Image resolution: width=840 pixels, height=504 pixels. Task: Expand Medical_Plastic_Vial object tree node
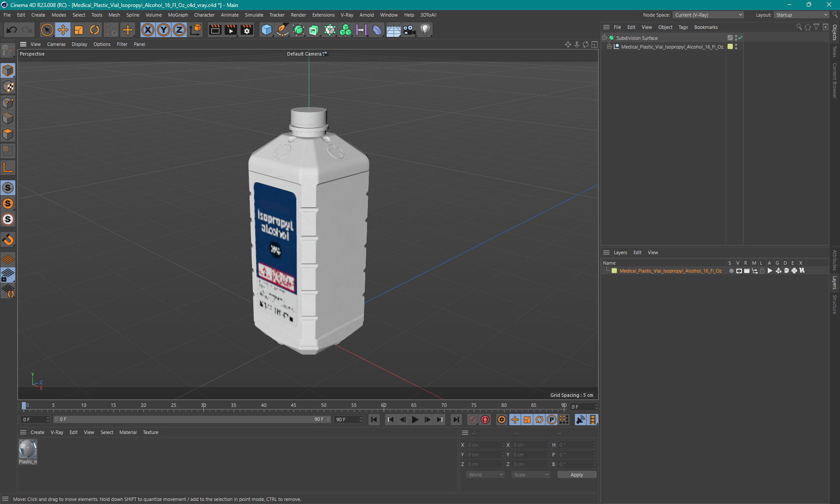(x=609, y=47)
